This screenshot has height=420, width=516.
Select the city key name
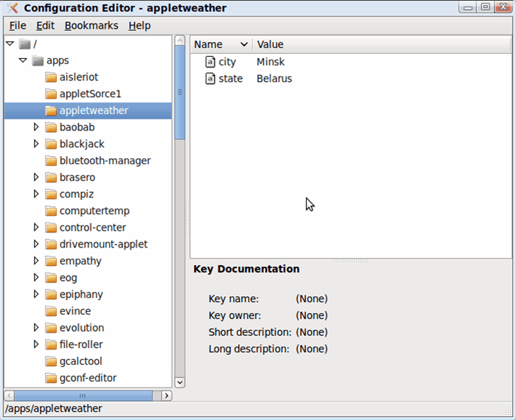click(x=227, y=62)
